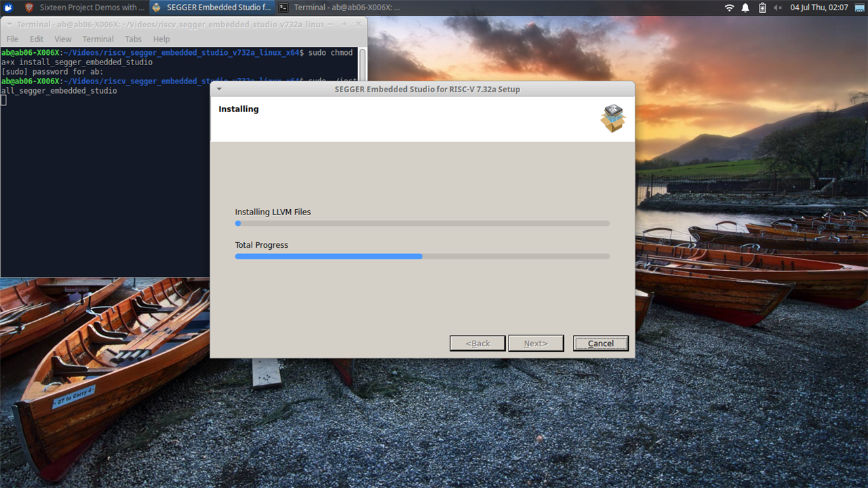Open the Wi-Fi network indicator
This screenshot has height=488, width=868.
tap(730, 7)
